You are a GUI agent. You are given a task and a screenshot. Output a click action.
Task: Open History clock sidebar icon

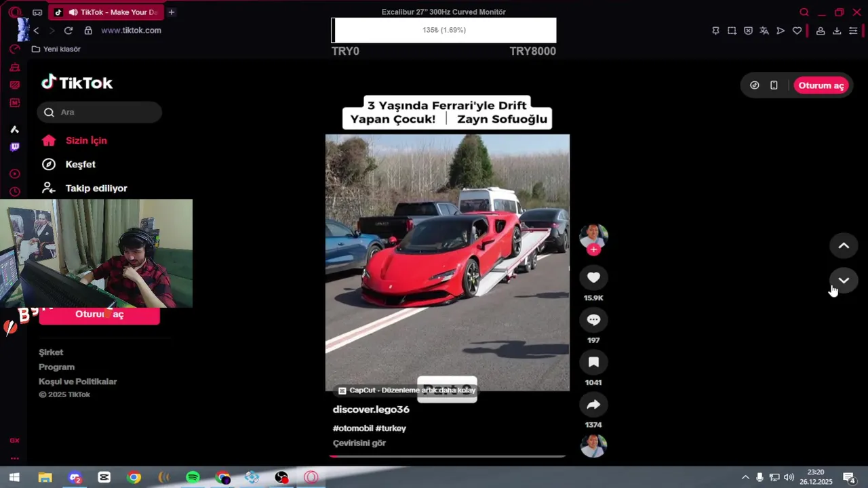[14, 192]
